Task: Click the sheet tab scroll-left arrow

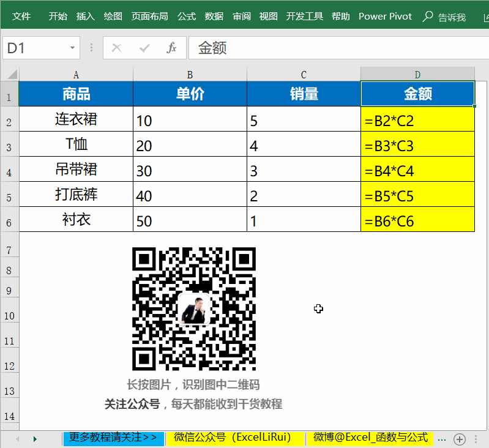Action: [x=18, y=439]
